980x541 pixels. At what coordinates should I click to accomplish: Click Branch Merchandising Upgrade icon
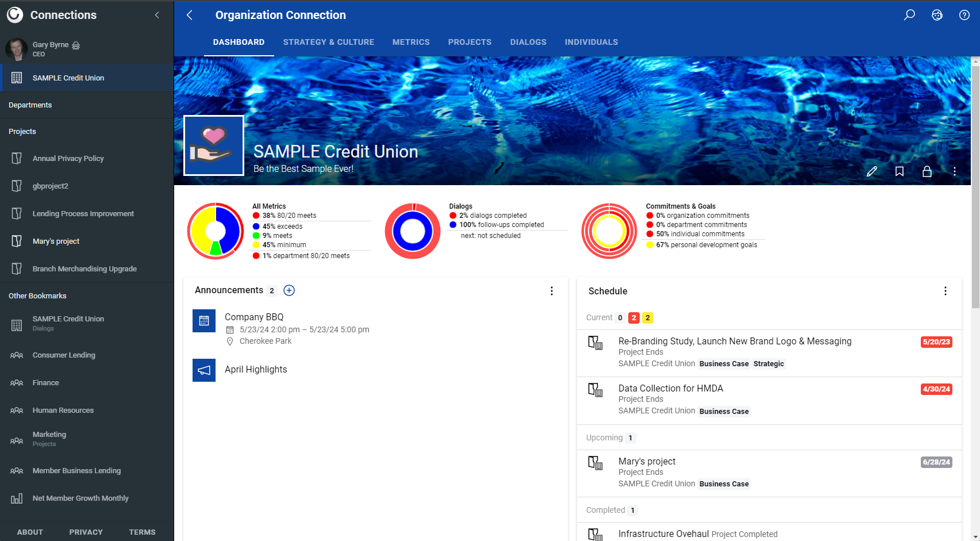[17, 268]
